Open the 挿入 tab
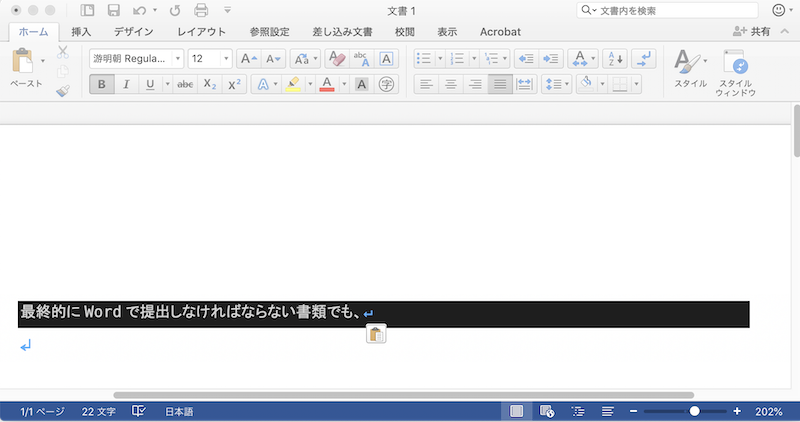Screen dimensions: 800x422 pos(81,32)
